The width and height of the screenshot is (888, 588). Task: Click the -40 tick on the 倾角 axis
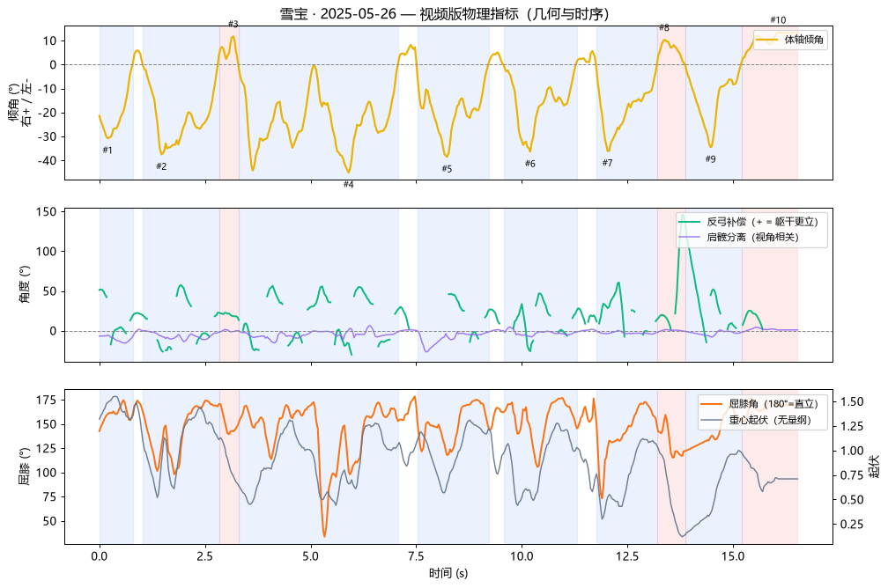[48, 161]
